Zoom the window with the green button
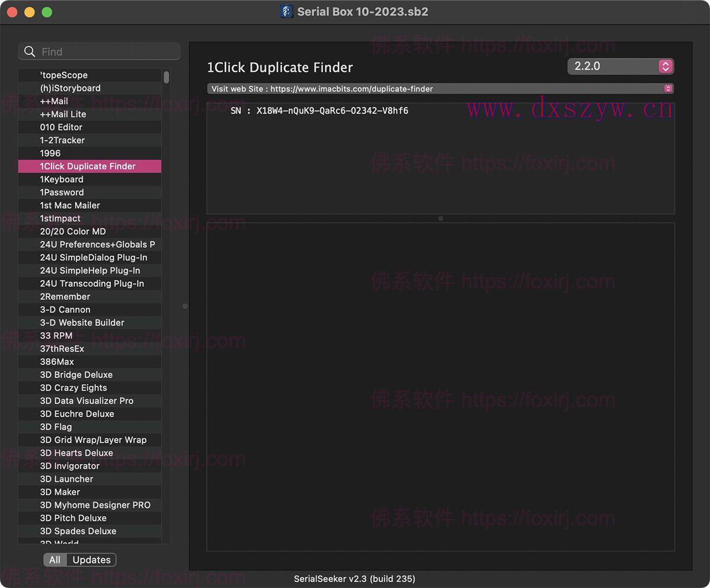This screenshot has height=588, width=710. pos(47,12)
